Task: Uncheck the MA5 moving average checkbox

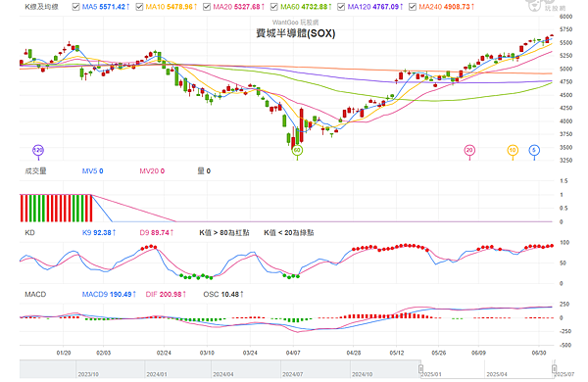Action: tap(75, 7)
